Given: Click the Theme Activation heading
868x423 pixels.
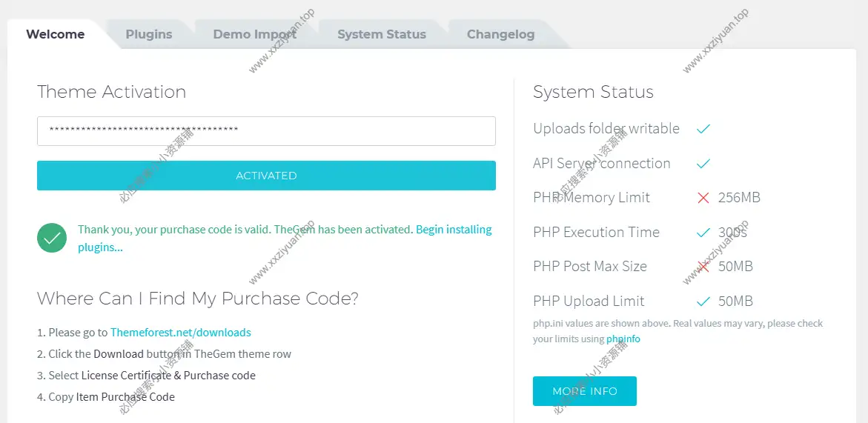Looking at the screenshot, I should (x=111, y=92).
